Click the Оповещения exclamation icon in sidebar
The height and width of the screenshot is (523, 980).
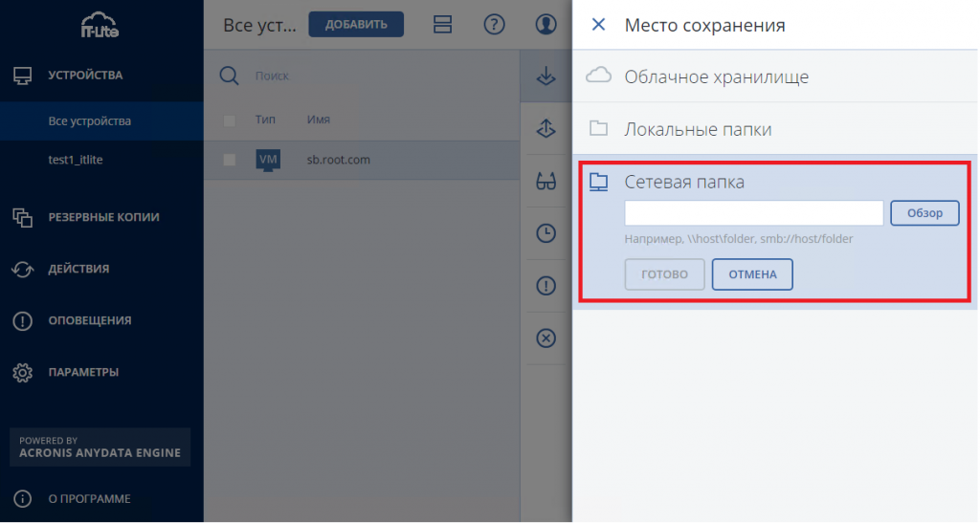(23, 321)
